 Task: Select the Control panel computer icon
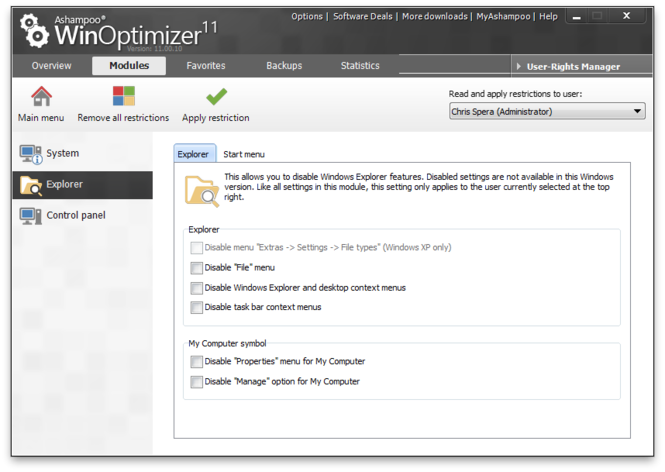31,216
